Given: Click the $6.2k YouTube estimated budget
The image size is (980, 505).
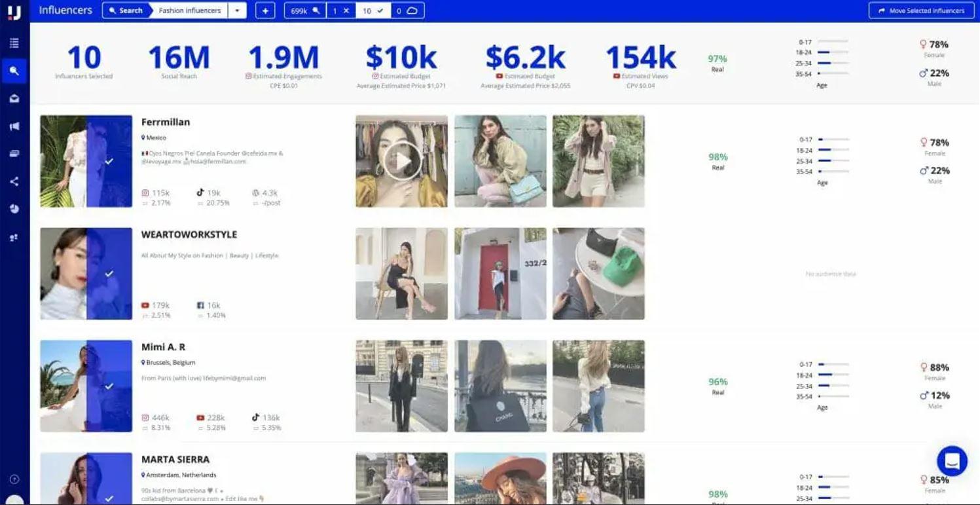Looking at the screenshot, I should coord(525,58).
